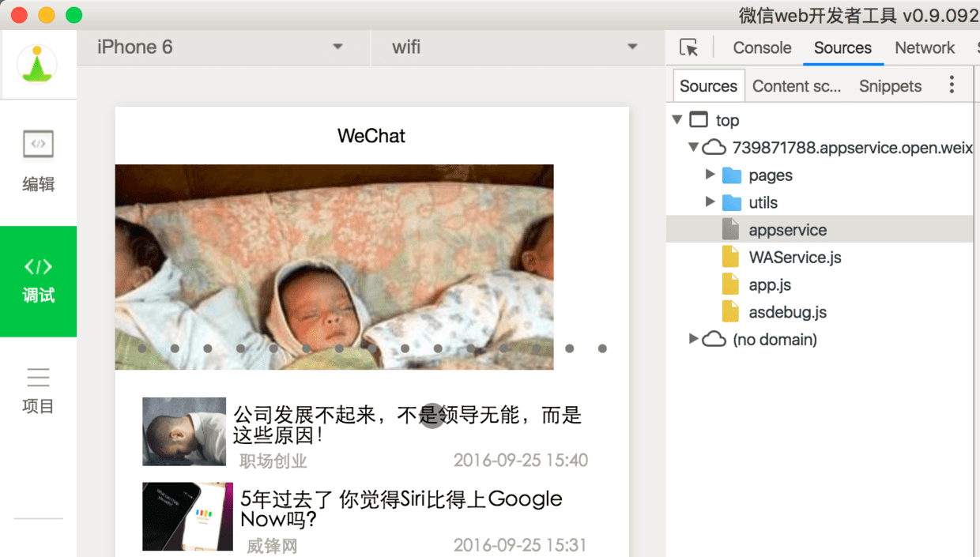Select the WAService.js file icon
Image resolution: width=980 pixels, height=557 pixels.
pyautogui.click(x=730, y=258)
